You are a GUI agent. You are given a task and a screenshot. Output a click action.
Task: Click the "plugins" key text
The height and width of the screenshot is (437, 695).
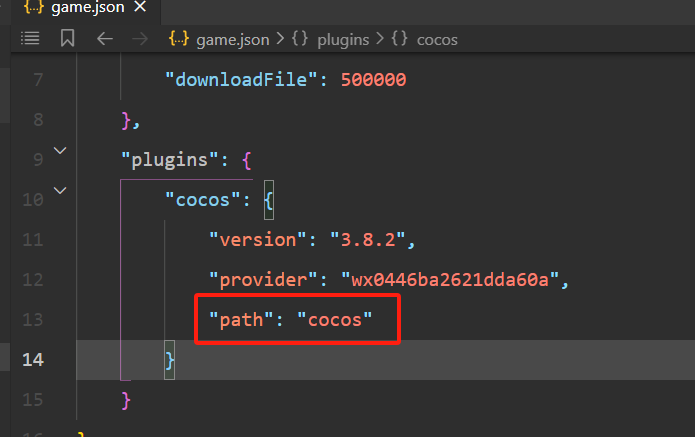point(170,160)
